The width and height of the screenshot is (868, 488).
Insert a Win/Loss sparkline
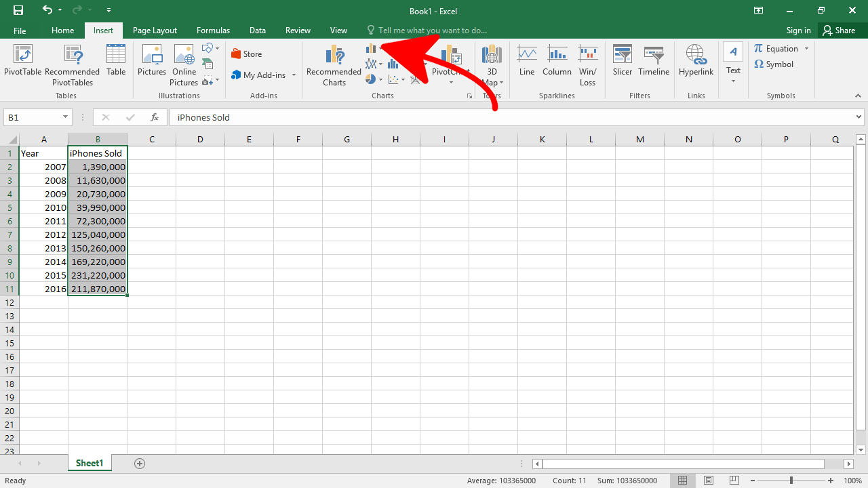[588, 65]
